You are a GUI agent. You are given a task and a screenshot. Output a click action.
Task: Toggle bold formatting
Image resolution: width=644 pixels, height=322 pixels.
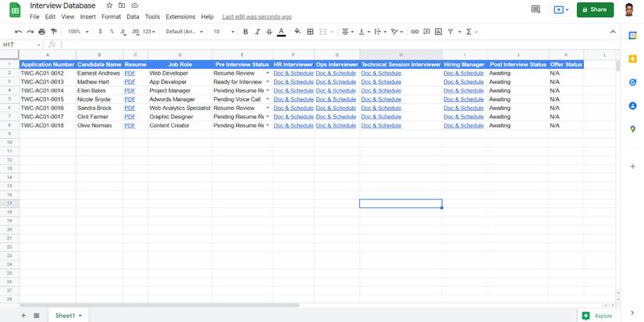click(246, 32)
